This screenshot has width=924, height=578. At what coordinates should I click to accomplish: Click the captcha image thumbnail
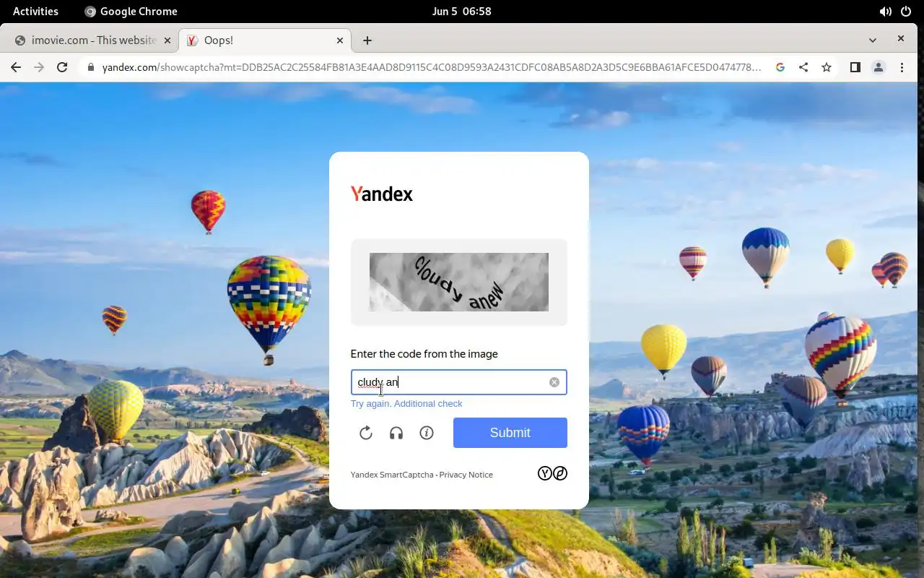[x=459, y=282]
